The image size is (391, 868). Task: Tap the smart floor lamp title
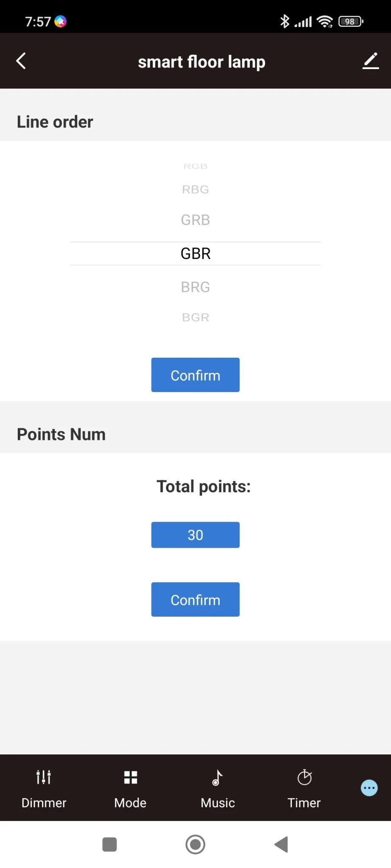coord(201,62)
